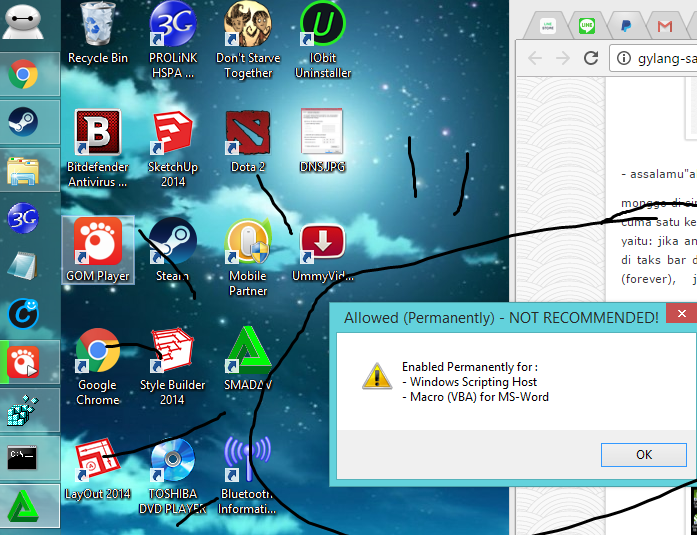Select the GOM Player desktop shortcut

click(98, 250)
